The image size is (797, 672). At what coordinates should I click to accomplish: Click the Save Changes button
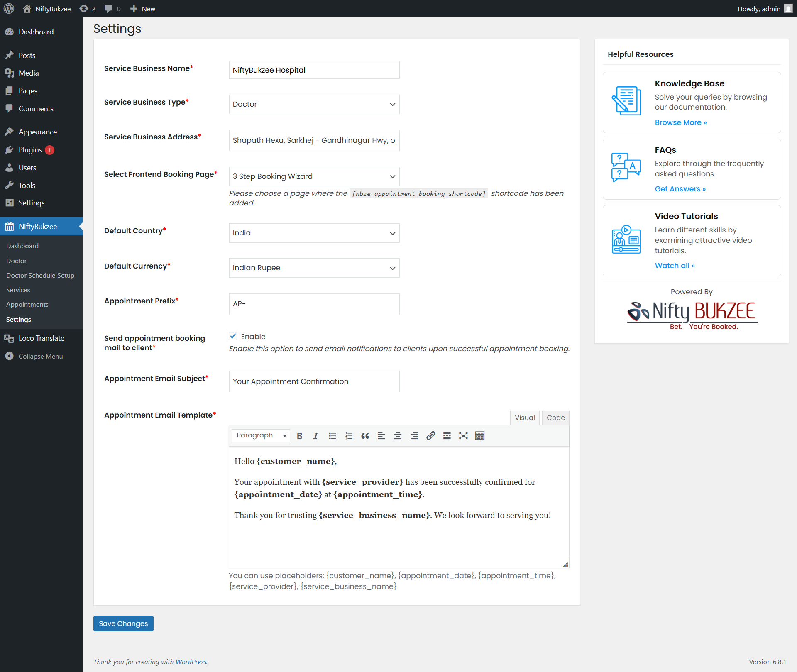(123, 623)
